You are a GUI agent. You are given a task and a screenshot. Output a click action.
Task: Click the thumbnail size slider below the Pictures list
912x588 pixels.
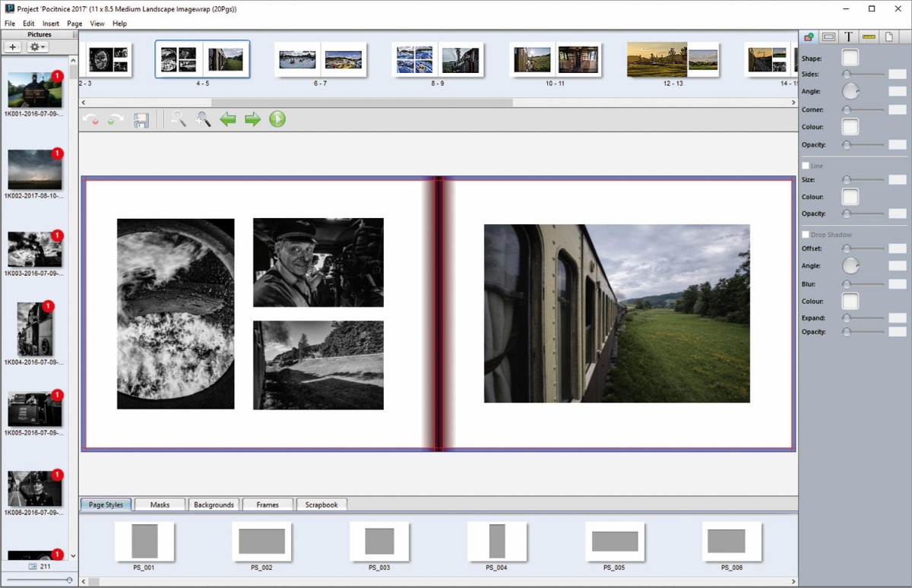[x=39, y=580]
